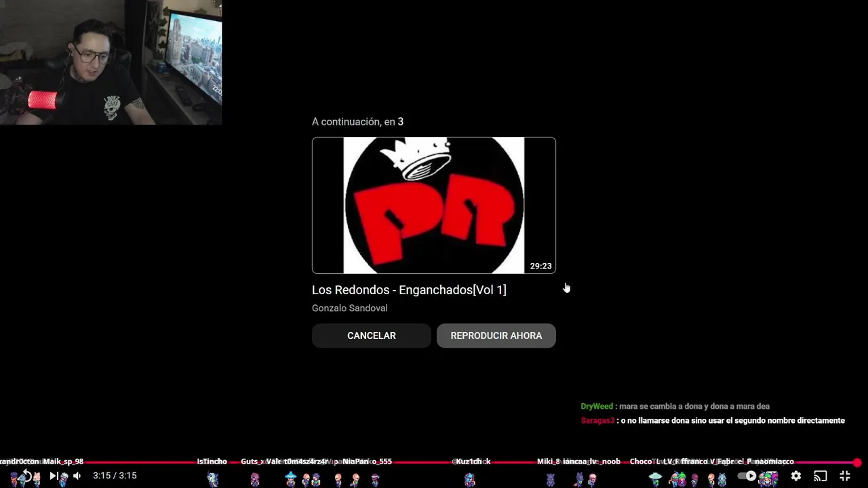Viewport: 868px width, 488px height.
Task: Toggle the autoplay switch
Action: [747, 476]
